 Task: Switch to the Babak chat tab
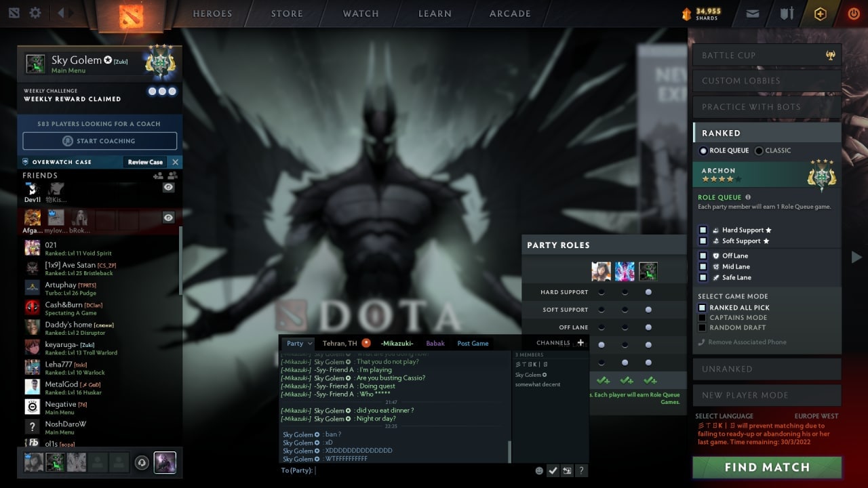tap(435, 344)
